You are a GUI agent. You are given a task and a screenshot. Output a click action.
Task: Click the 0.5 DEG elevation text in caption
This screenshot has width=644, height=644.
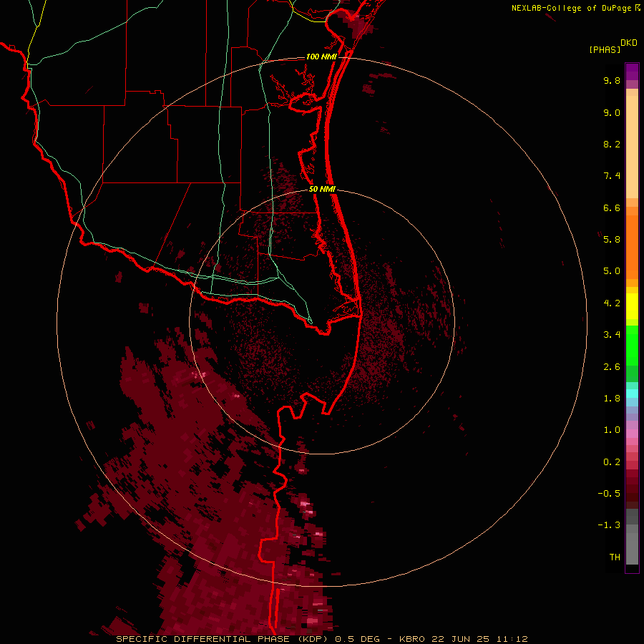tap(356, 639)
